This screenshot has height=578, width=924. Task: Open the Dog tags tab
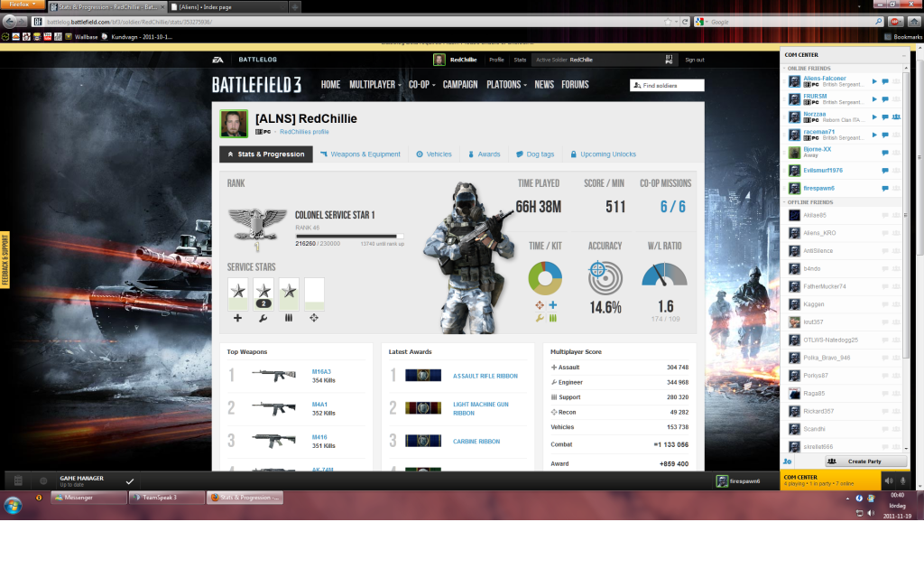click(x=535, y=154)
